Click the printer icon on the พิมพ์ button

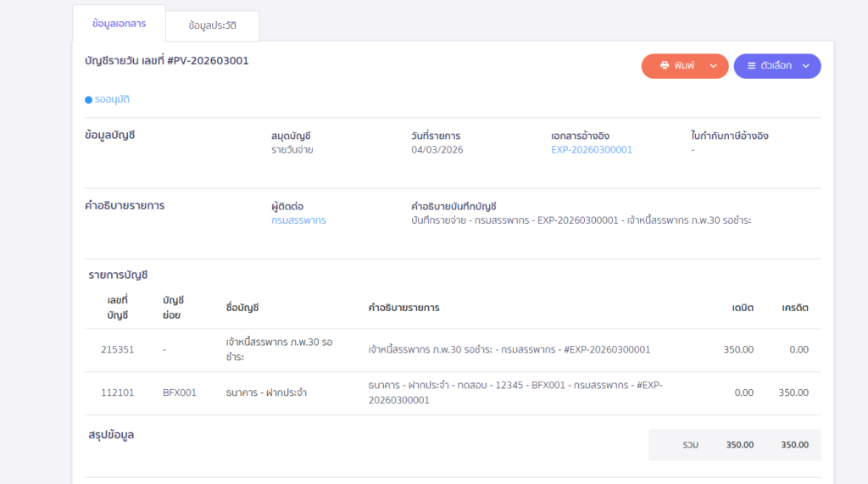[x=665, y=66]
